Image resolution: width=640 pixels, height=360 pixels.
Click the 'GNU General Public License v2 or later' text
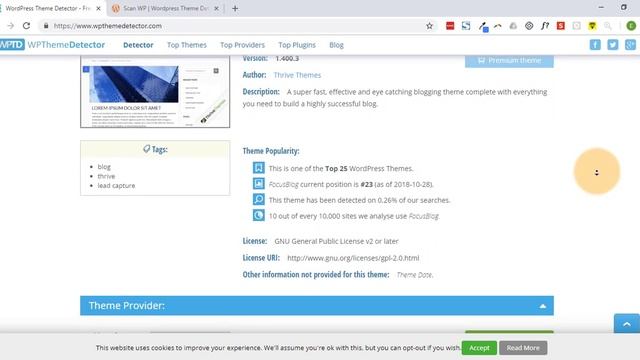[x=336, y=241]
